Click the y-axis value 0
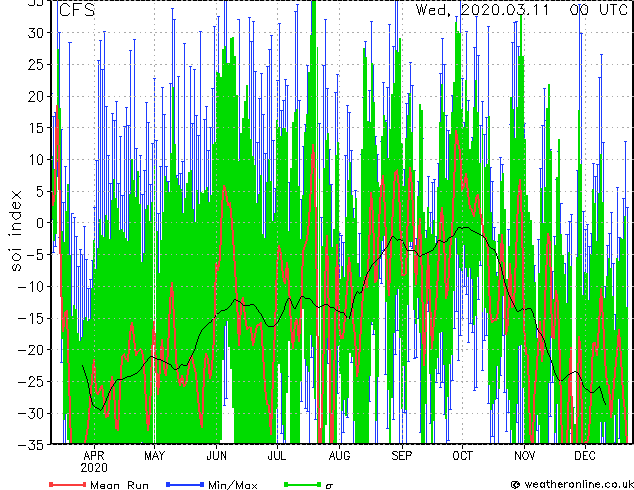 click(x=42, y=223)
